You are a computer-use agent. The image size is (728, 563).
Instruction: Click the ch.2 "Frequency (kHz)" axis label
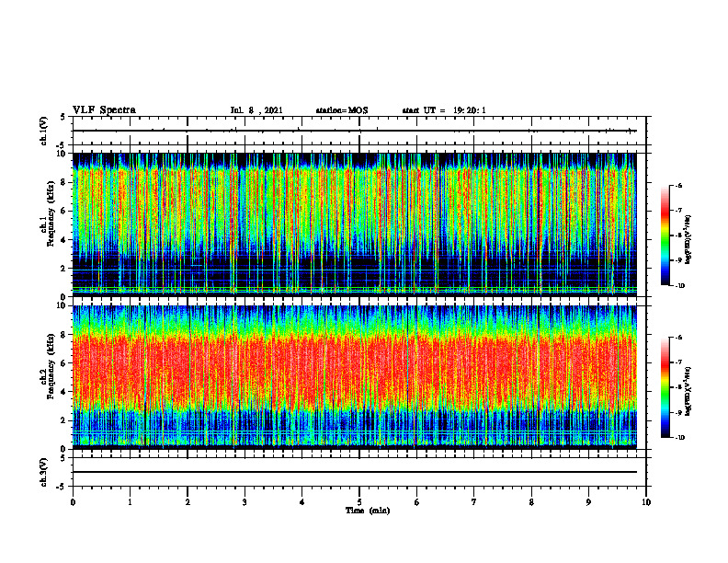coord(51,366)
